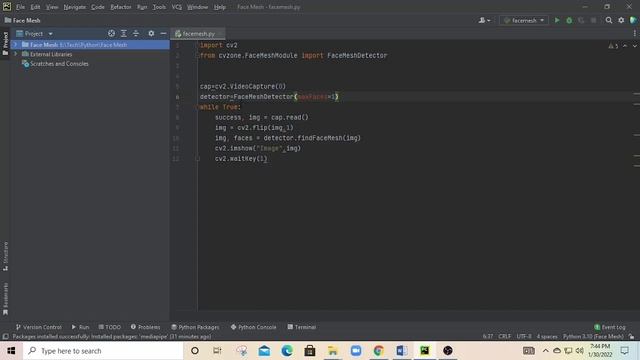Open File Explorer from taskbar
This screenshot has width=640, height=360.
[x=333, y=351]
